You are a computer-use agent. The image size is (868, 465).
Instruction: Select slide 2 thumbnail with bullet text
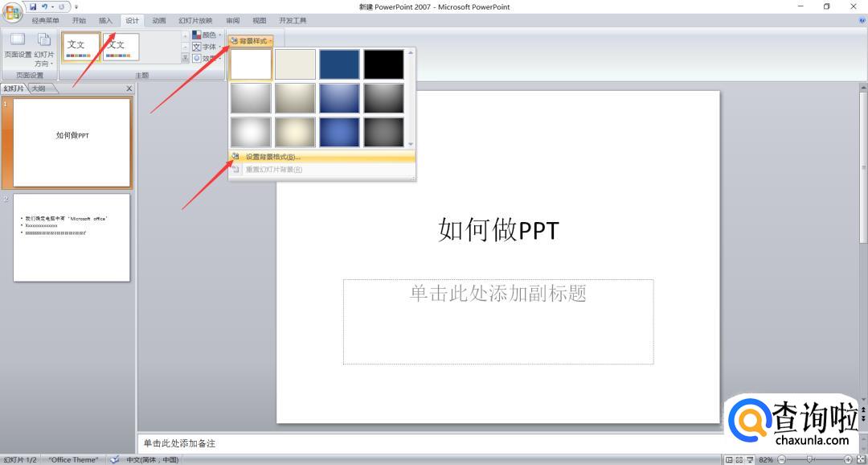[72, 237]
